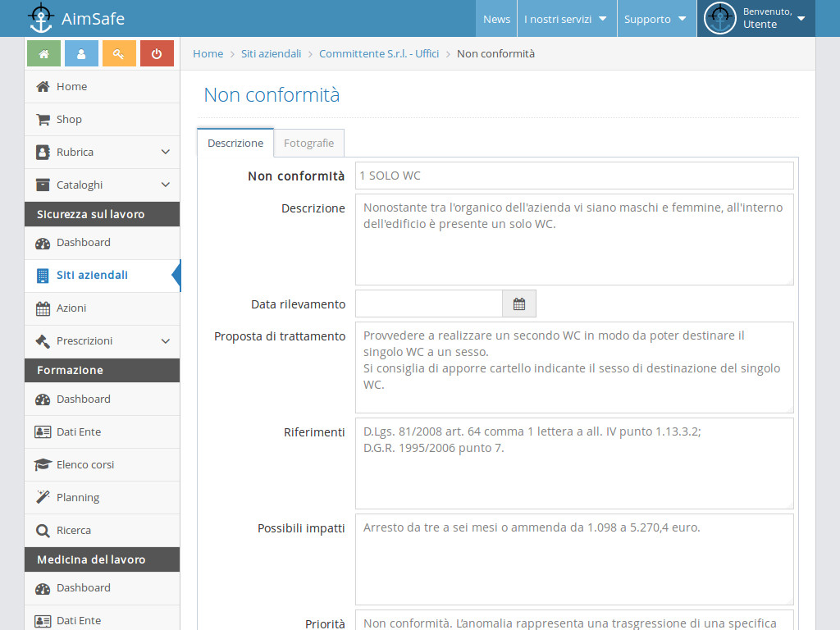Open the calendar date picker icon
This screenshot has height=630, width=840.
pyautogui.click(x=519, y=304)
